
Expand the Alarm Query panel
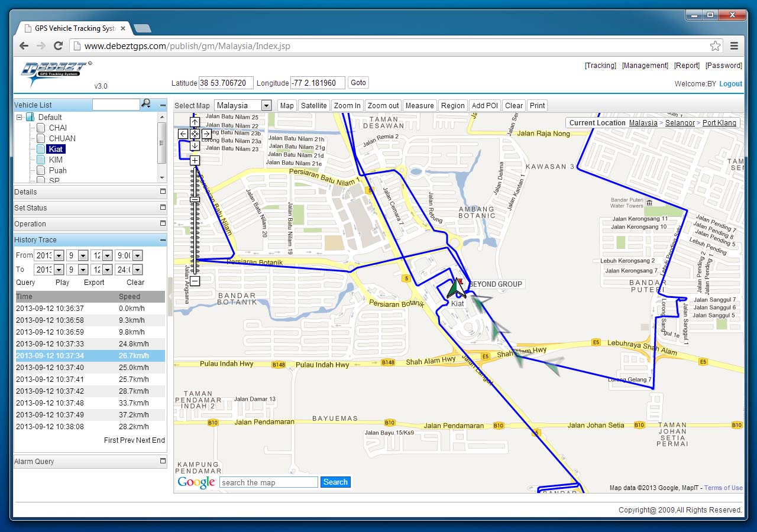tap(163, 461)
